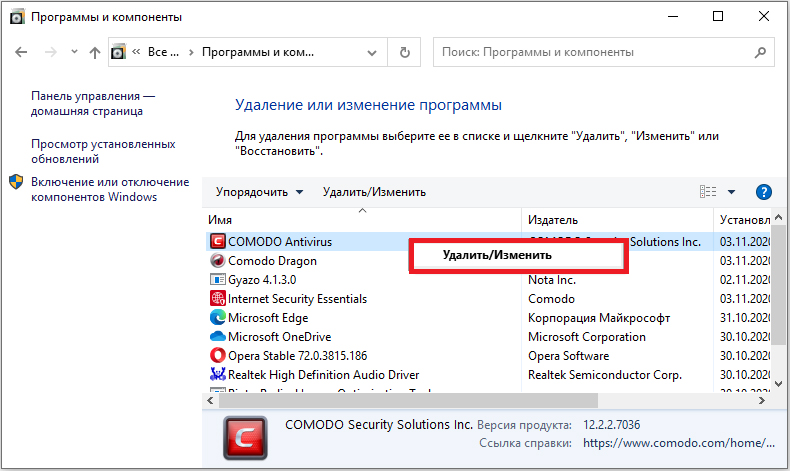
Task: View installed updates link
Action: [103, 151]
